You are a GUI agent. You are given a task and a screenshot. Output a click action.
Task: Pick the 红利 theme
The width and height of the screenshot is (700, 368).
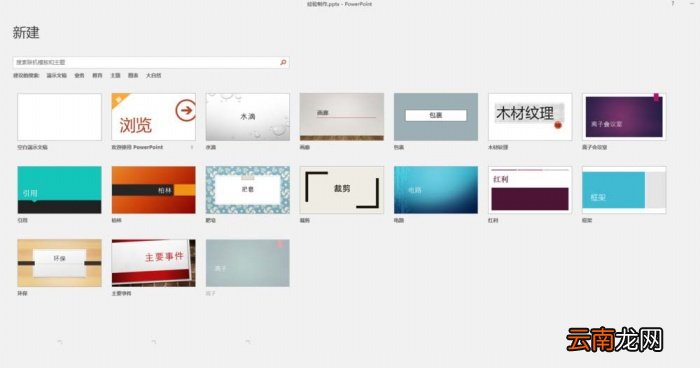(x=530, y=190)
